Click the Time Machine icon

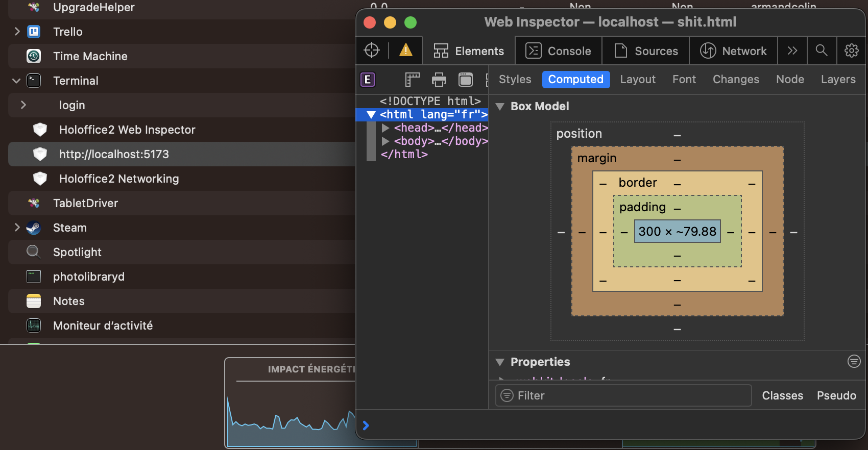(x=34, y=56)
